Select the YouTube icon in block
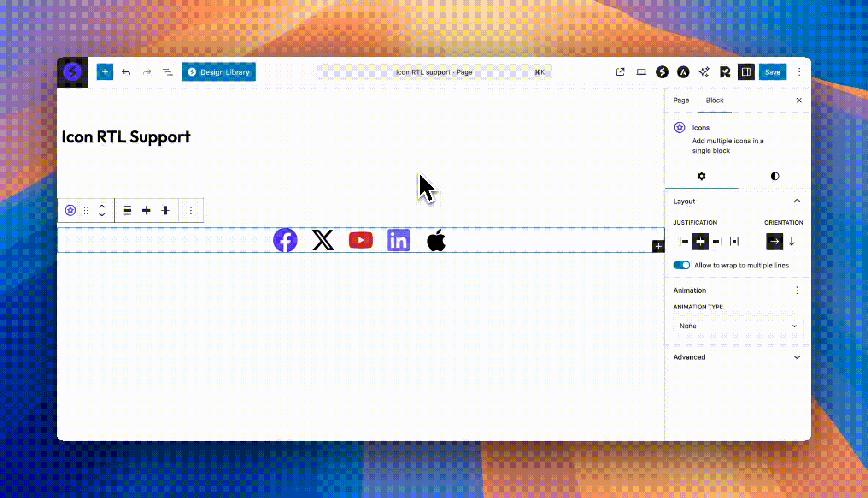 (x=361, y=240)
